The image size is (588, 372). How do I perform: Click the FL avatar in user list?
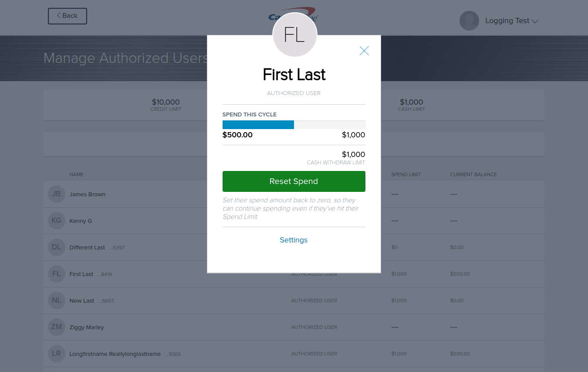[x=57, y=274]
